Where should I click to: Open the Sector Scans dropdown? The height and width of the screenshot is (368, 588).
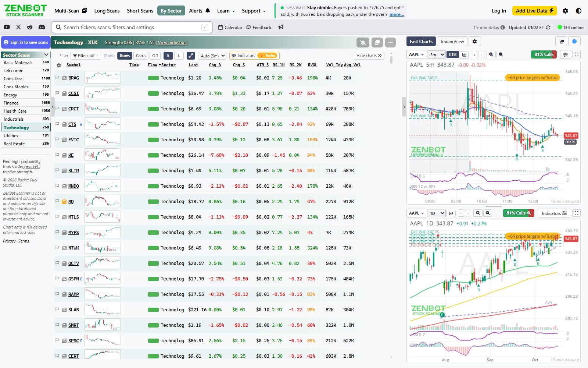pyautogui.click(x=25, y=55)
